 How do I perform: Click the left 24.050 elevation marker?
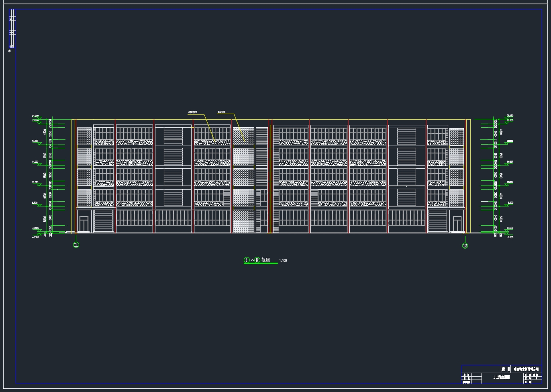(x=35, y=116)
